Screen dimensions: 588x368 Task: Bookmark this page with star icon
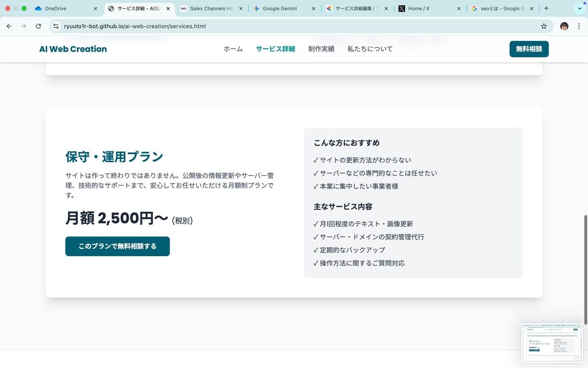(544, 26)
